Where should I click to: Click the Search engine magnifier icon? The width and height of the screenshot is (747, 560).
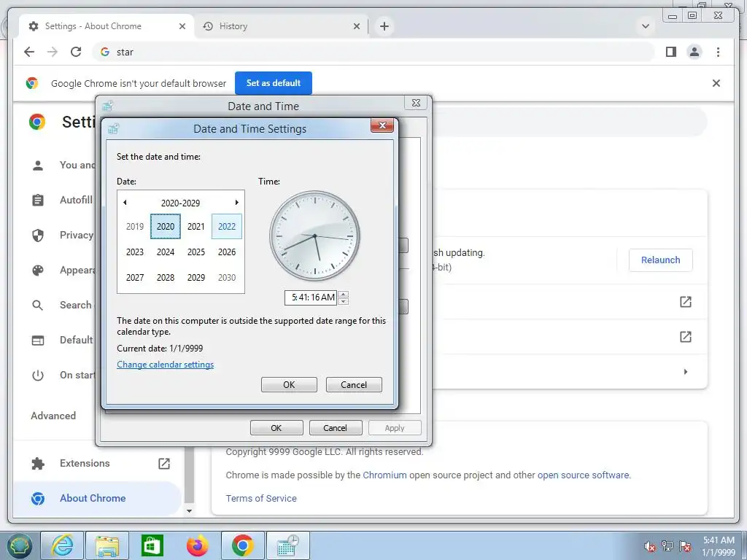tap(38, 306)
